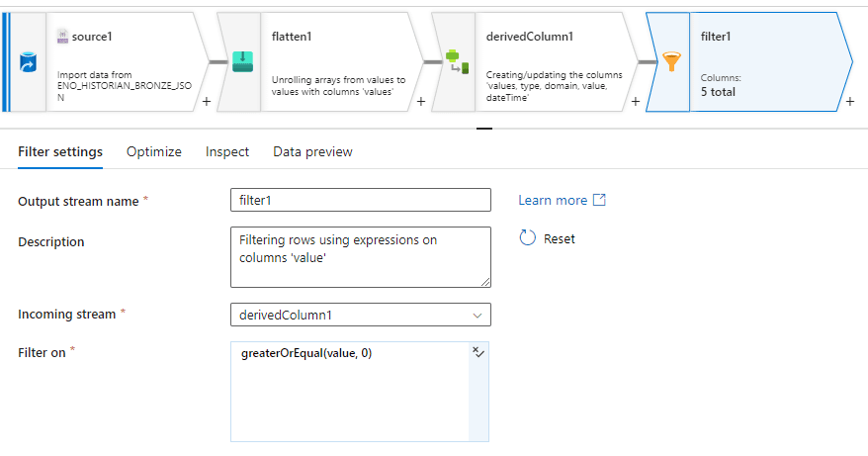Click the Reset button
The width and height of the screenshot is (868, 456).
[559, 238]
